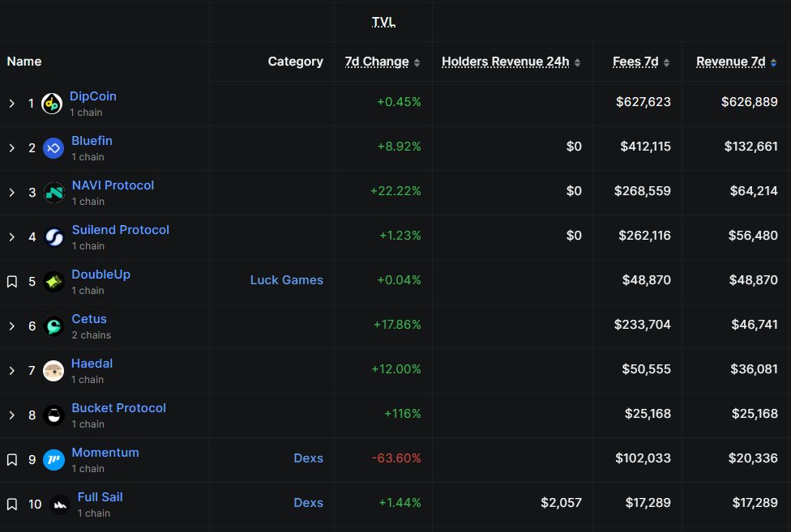791x532 pixels.
Task: Expand the Cetus row
Action: (11, 326)
